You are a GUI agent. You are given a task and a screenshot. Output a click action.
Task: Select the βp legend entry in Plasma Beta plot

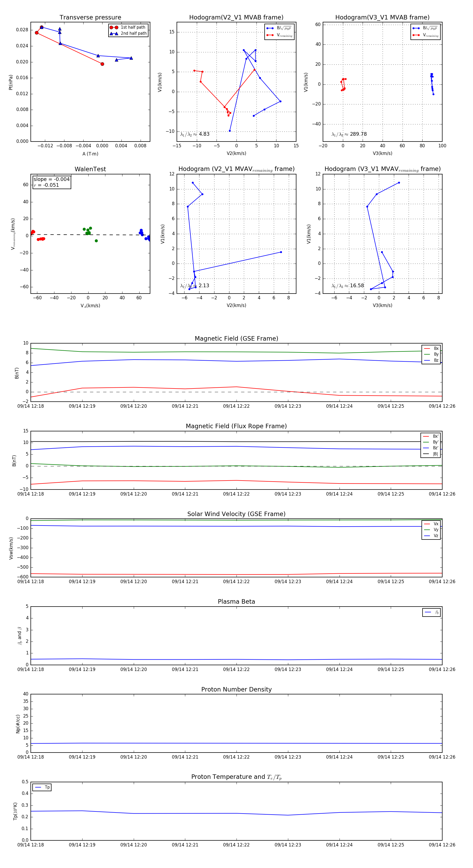431,612
